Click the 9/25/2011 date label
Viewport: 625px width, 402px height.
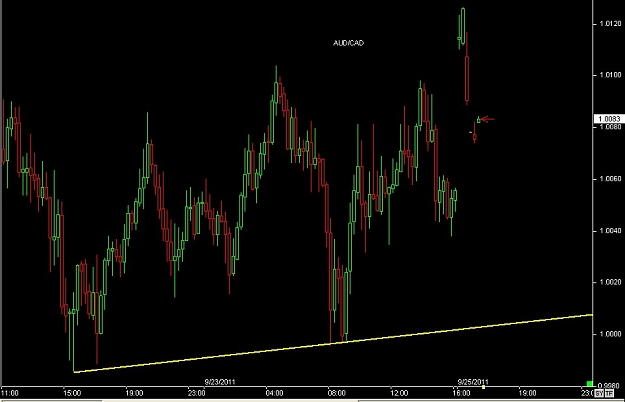click(473, 382)
